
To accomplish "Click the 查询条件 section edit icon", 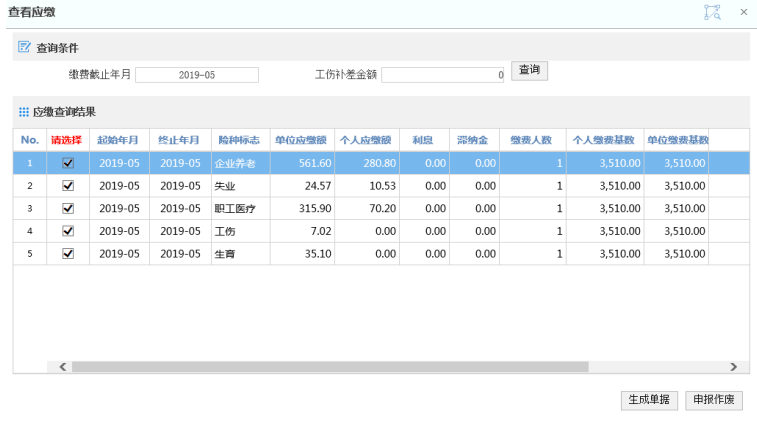I will click(x=24, y=47).
